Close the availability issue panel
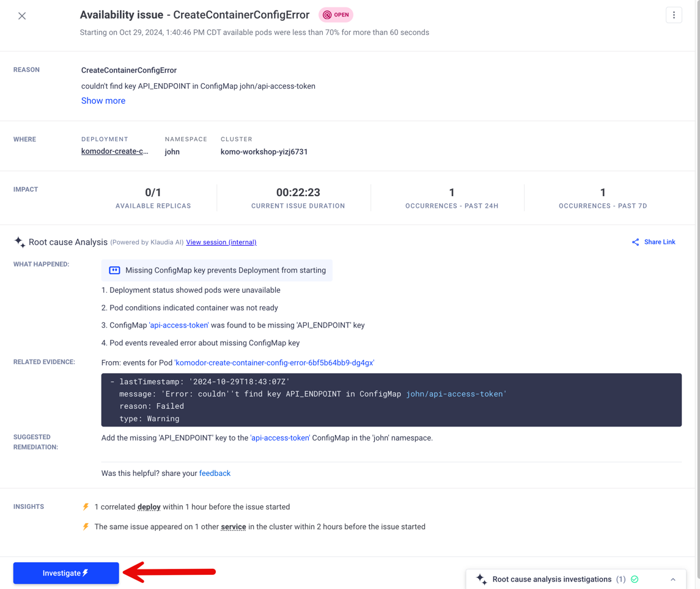 pos(22,16)
